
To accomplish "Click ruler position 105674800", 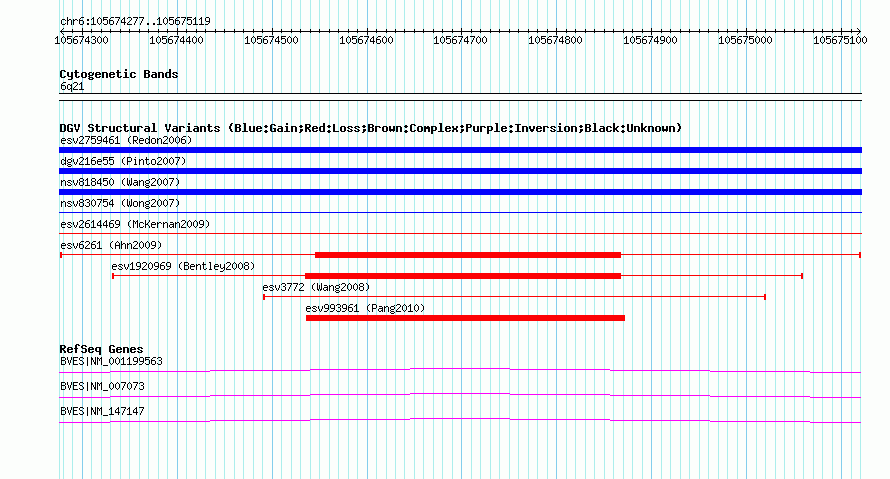I will click(555, 40).
